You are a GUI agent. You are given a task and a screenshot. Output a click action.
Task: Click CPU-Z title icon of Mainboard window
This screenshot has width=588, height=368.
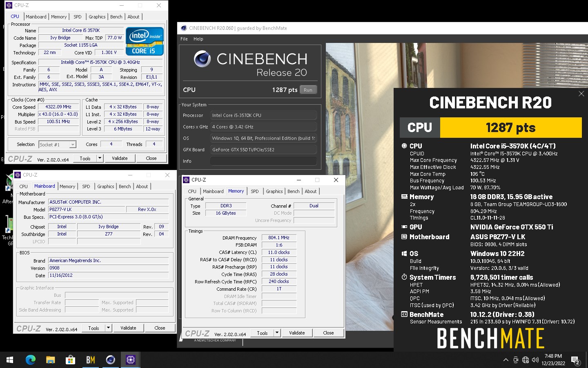click(18, 175)
